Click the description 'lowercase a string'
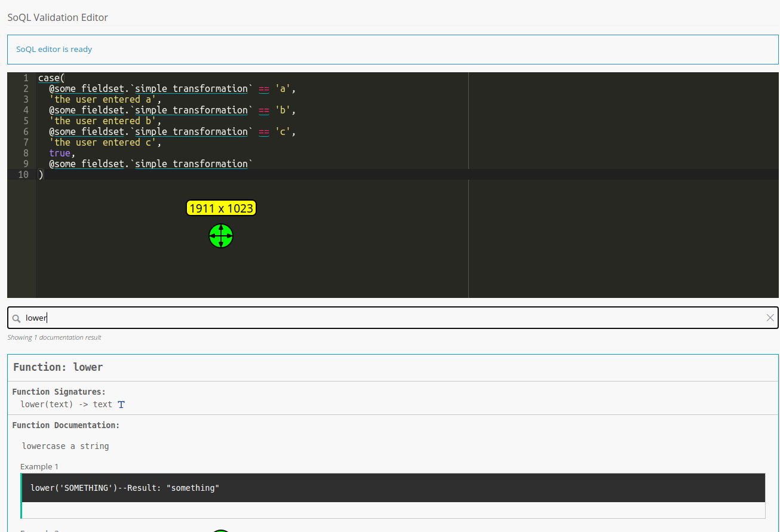The height and width of the screenshot is (532, 780). pos(66,446)
